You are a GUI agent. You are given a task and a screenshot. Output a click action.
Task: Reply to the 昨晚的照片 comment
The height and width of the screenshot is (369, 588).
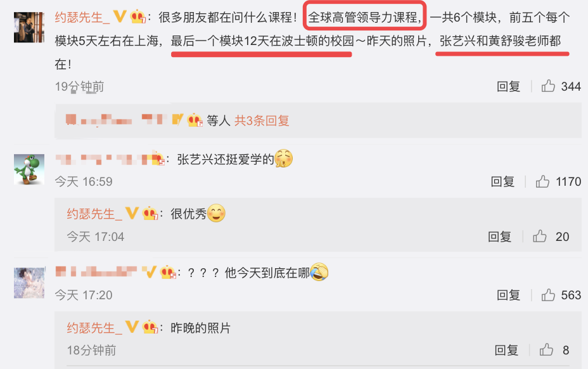coord(506,350)
